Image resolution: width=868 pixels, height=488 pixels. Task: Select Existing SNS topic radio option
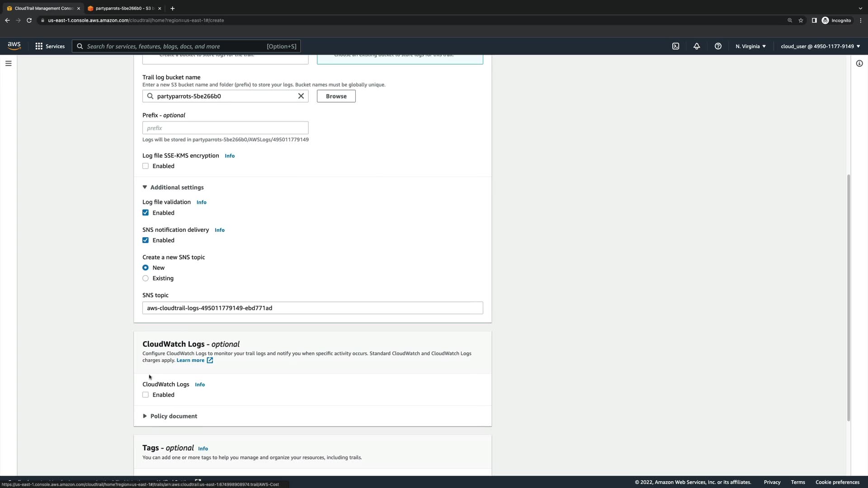[146, 278]
